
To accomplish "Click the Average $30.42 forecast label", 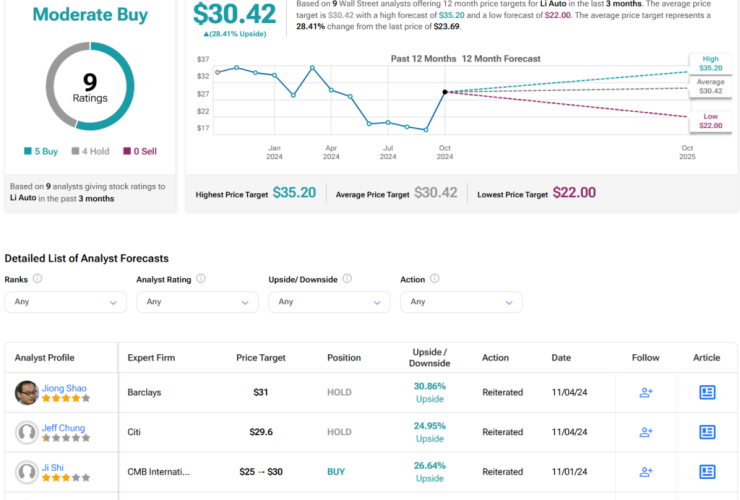I will (710, 86).
